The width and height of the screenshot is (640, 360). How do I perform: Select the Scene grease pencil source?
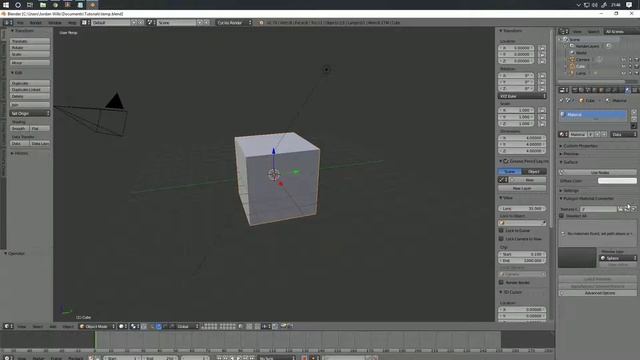click(x=510, y=172)
